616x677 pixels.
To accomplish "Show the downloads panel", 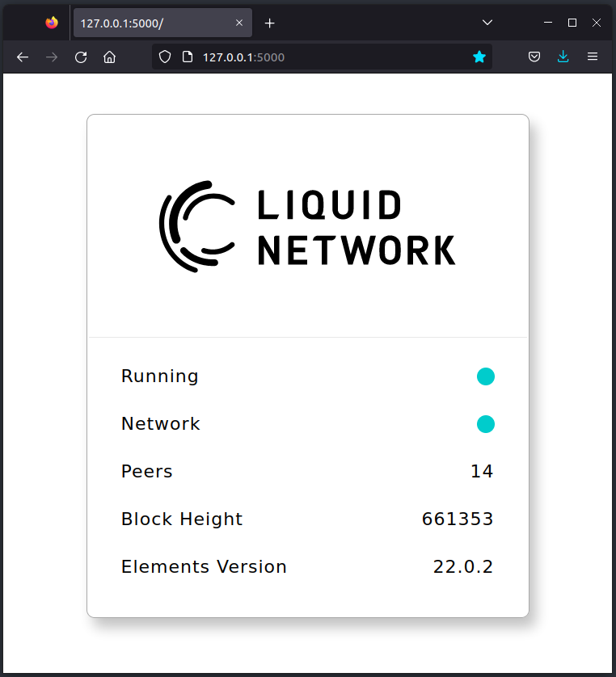I will [563, 57].
